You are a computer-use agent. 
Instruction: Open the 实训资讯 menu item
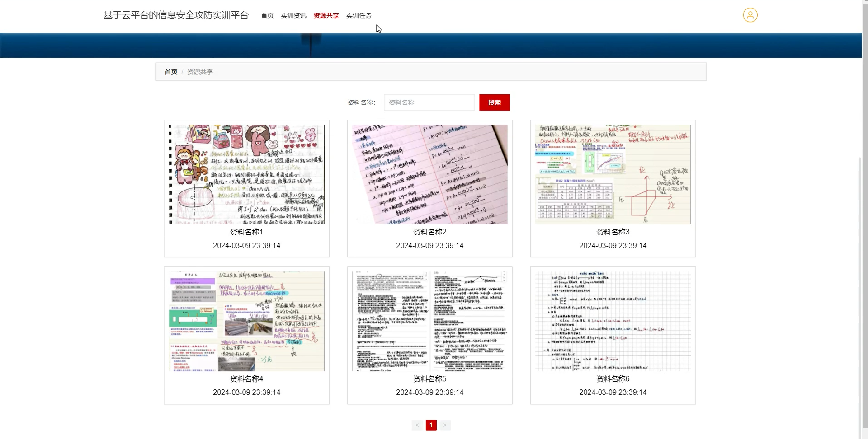293,15
